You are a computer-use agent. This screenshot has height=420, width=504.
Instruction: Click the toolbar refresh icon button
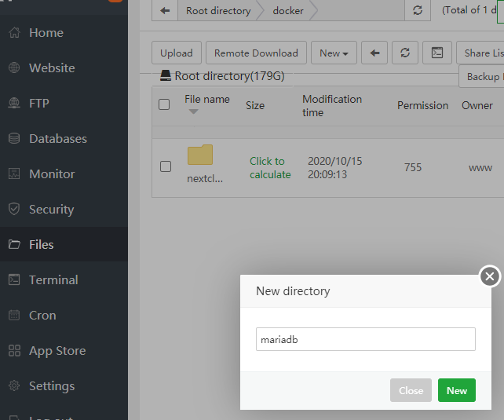(x=404, y=53)
